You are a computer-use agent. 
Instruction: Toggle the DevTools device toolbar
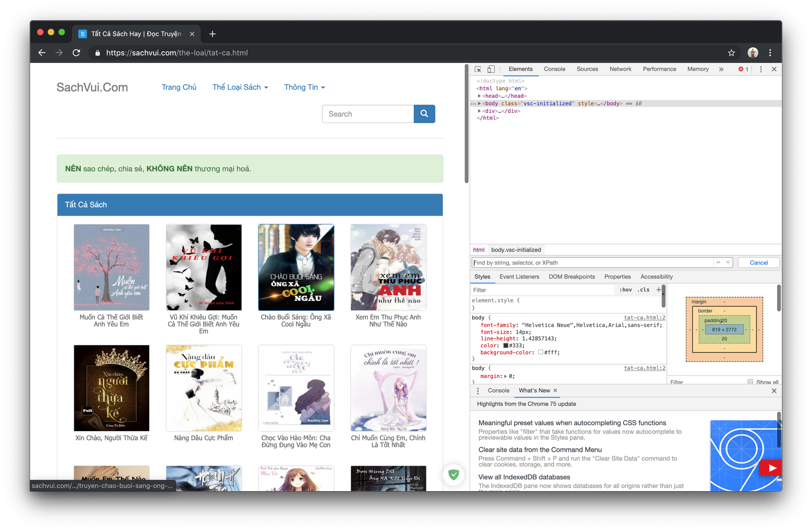(491, 69)
